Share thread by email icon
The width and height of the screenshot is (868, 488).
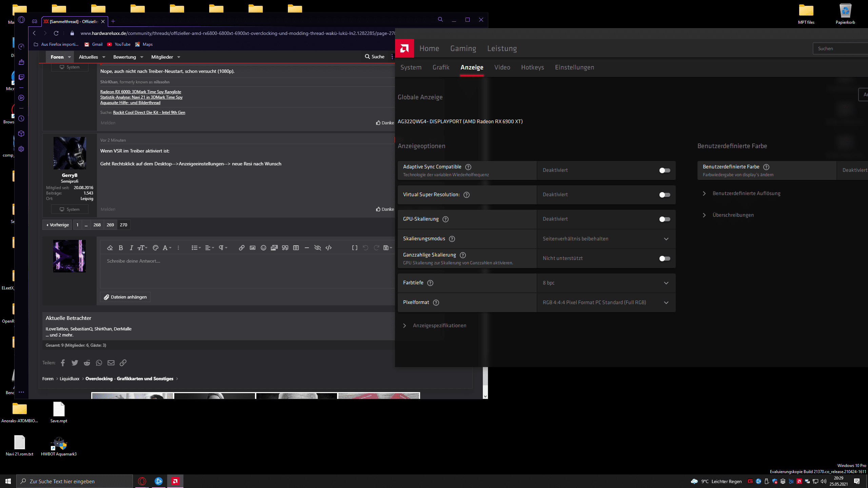[111, 363]
